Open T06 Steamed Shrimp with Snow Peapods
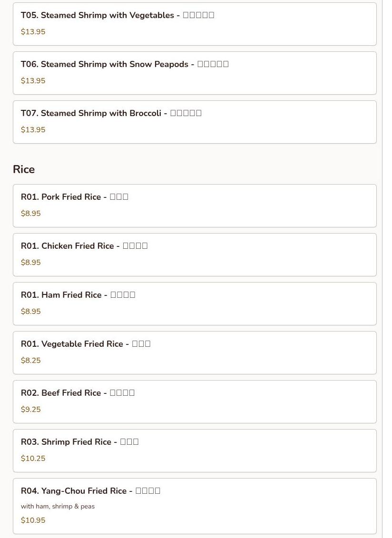 (195, 73)
